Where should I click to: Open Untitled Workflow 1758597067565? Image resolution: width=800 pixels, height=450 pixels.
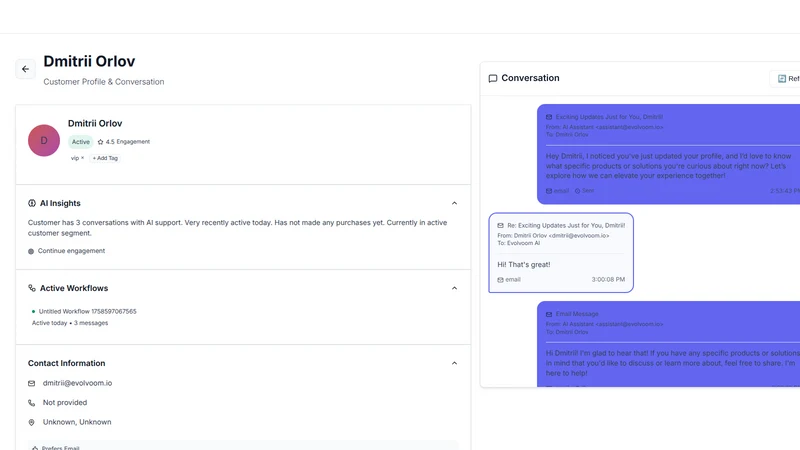pyautogui.click(x=87, y=311)
